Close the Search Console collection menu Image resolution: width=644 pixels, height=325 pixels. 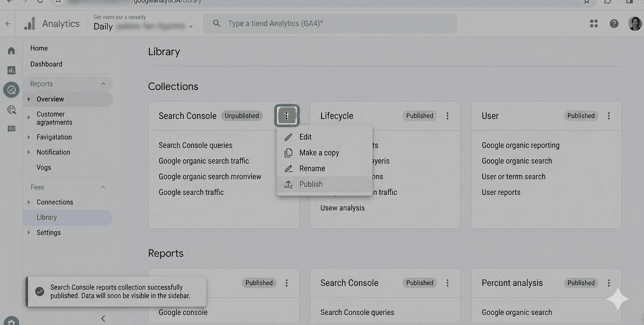click(287, 116)
